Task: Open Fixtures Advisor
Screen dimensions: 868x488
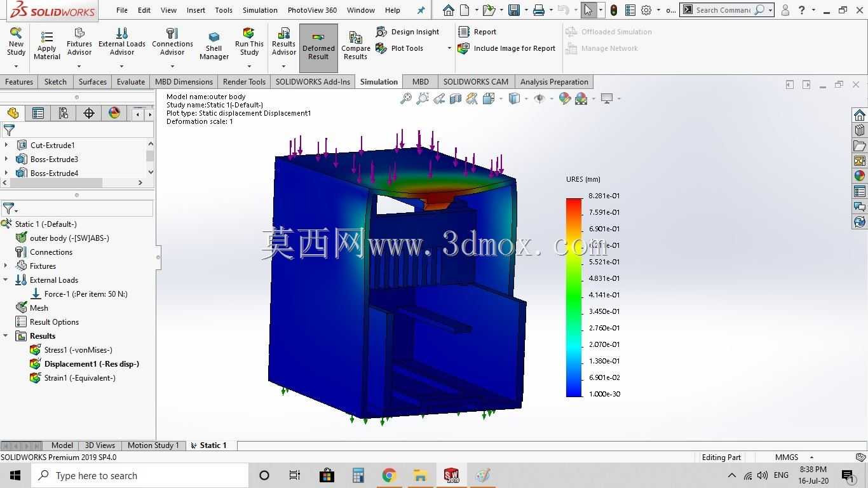Action: pos(79,42)
